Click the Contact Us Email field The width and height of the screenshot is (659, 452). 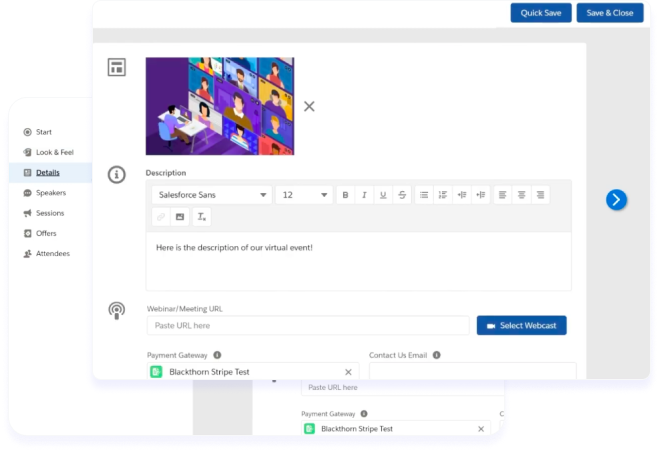[x=473, y=371]
